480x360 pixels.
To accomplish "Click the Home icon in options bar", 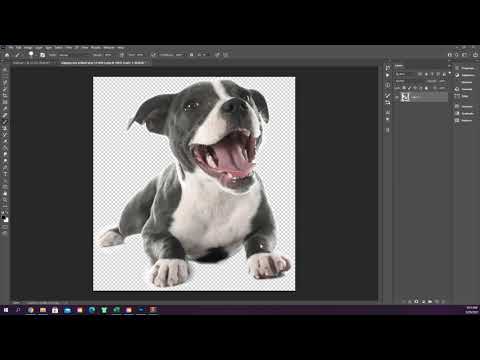I will click(7, 55).
